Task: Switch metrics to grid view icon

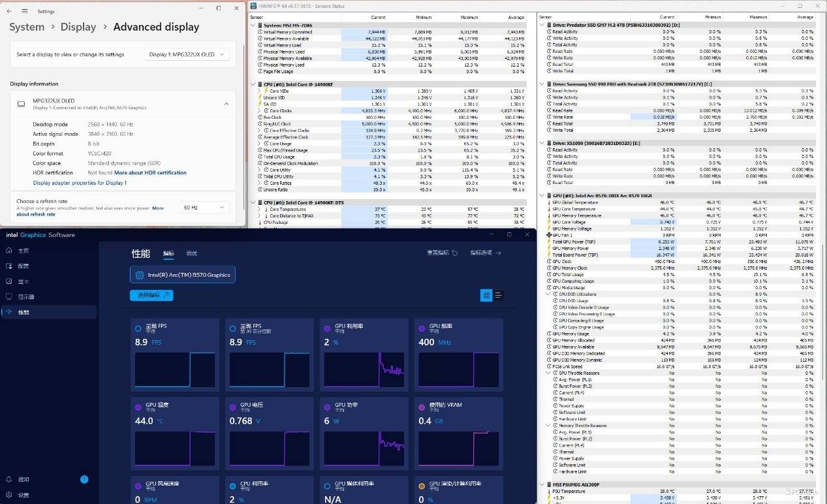Action: tap(486, 296)
